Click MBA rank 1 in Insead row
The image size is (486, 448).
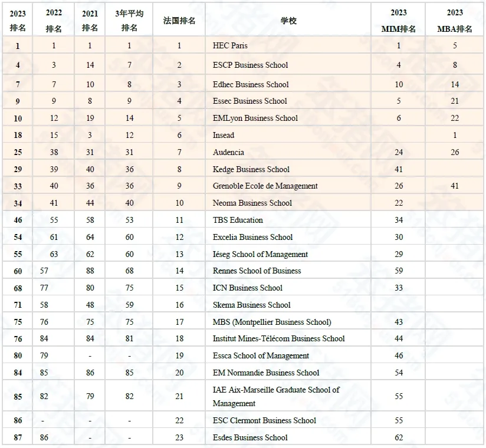[x=455, y=135]
